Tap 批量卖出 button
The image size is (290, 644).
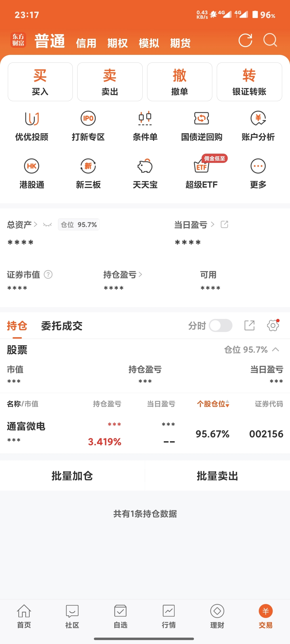click(217, 476)
